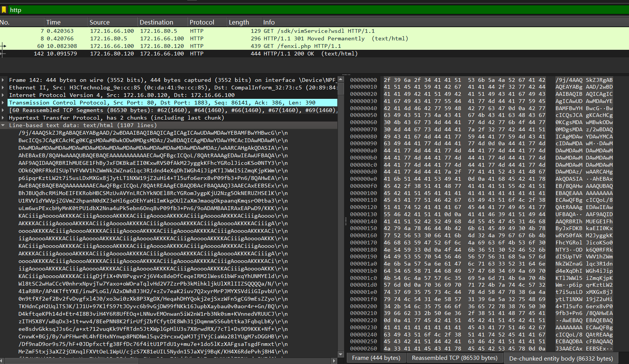
Task: Sort by the Destination column header
Action: coord(163,22)
